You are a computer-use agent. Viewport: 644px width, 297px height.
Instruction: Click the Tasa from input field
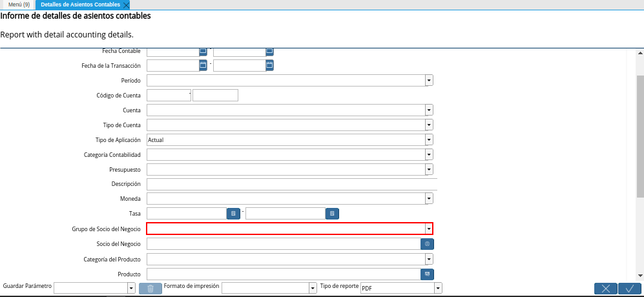click(x=187, y=214)
